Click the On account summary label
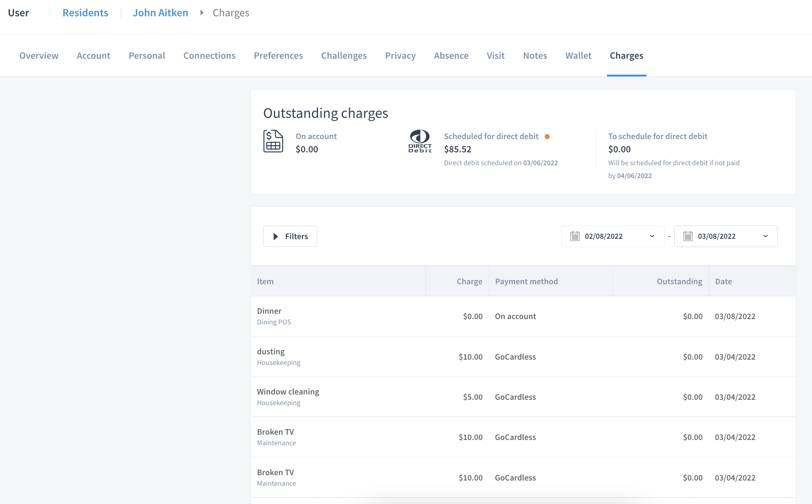The height and width of the screenshot is (504, 812). tap(316, 136)
